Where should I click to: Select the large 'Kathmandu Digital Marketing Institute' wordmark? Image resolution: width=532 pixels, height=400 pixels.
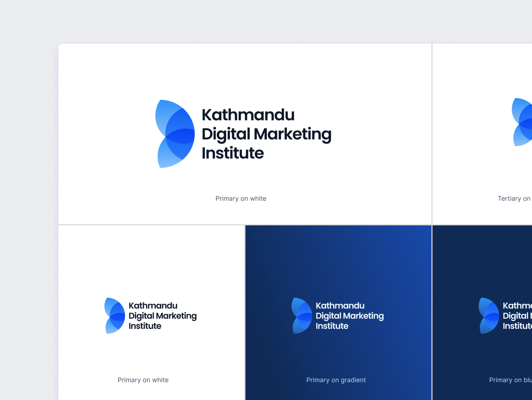pyautogui.click(x=266, y=134)
